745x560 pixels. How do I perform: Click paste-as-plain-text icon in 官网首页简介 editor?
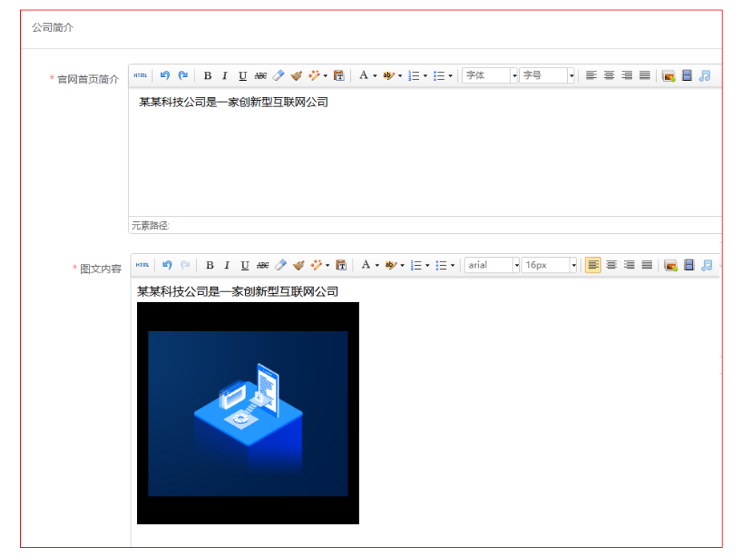339,75
